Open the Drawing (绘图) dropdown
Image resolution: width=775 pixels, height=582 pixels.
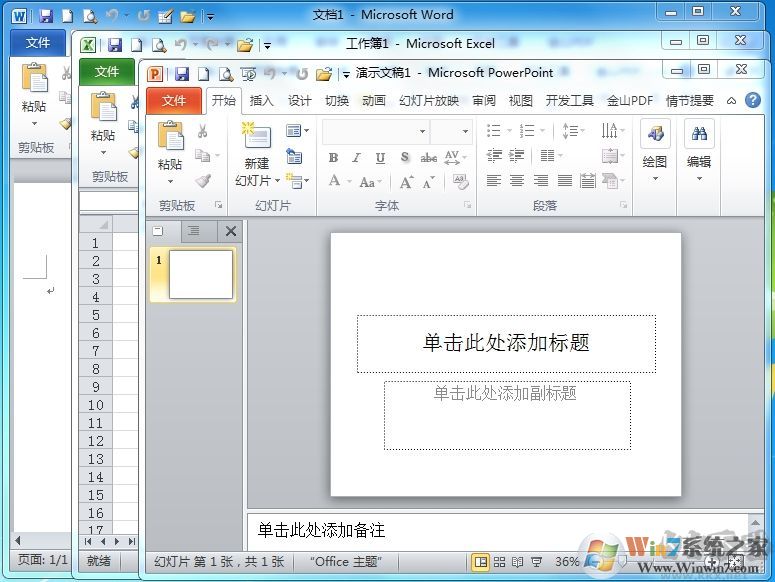[655, 179]
